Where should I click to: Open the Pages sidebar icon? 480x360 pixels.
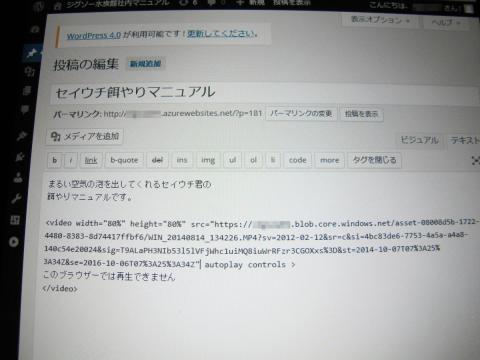(27, 90)
